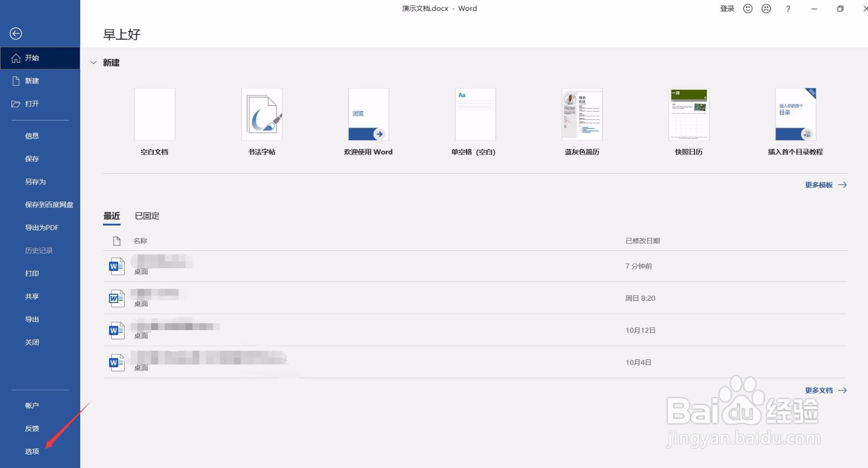Viewport: 868px width, 468px height.
Task: Click the new document icon beside 新建
Action: coord(16,81)
